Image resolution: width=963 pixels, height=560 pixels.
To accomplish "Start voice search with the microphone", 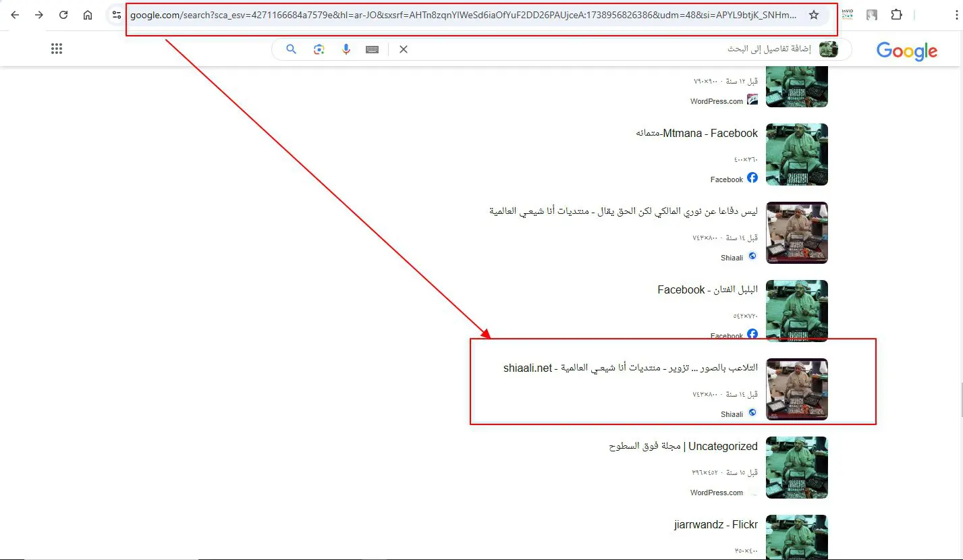I will [346, 49].
